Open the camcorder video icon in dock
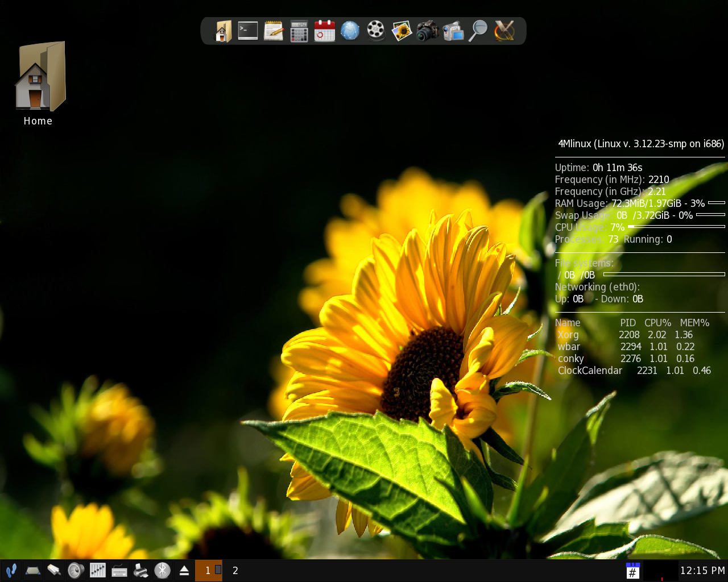Image resolution: width=728 pixels, height=582 pixels. click(453, 31)
